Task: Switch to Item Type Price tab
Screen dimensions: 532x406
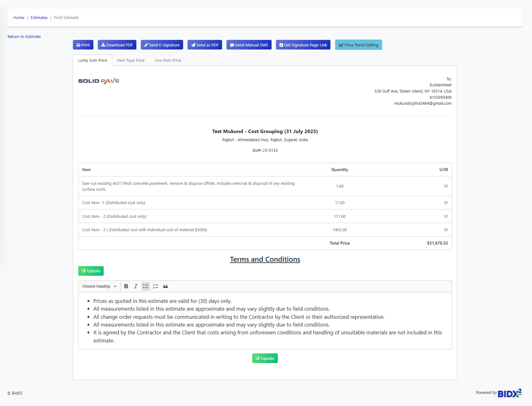Action: (x=131, y=60)
